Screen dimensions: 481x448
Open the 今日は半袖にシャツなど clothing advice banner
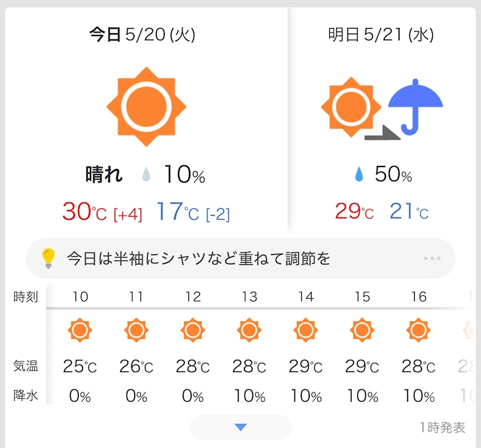[x=199, y=259]
